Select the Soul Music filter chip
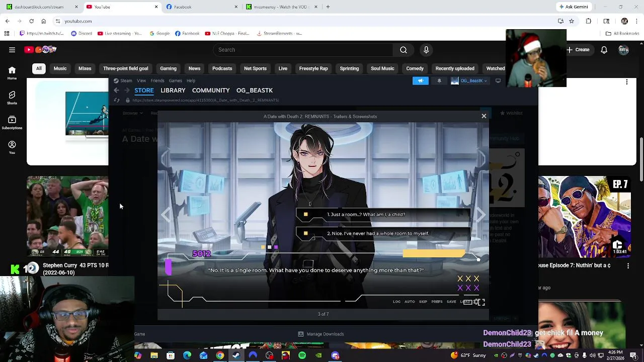This screenshot has height=362, width=644. coord(382,68)
